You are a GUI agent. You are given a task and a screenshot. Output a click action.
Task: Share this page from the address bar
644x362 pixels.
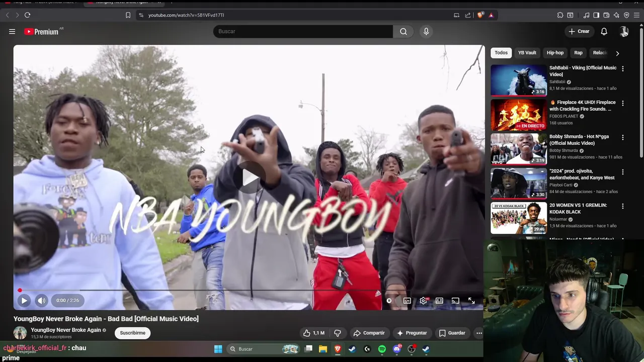[467, 15]
